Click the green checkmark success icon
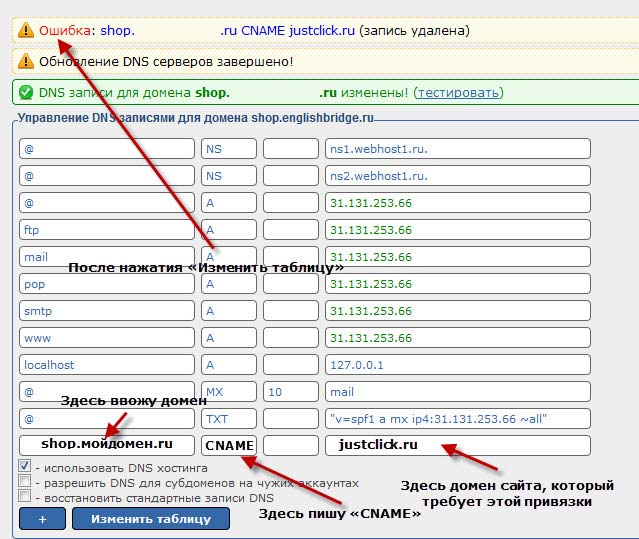 (x=26, y=92)
